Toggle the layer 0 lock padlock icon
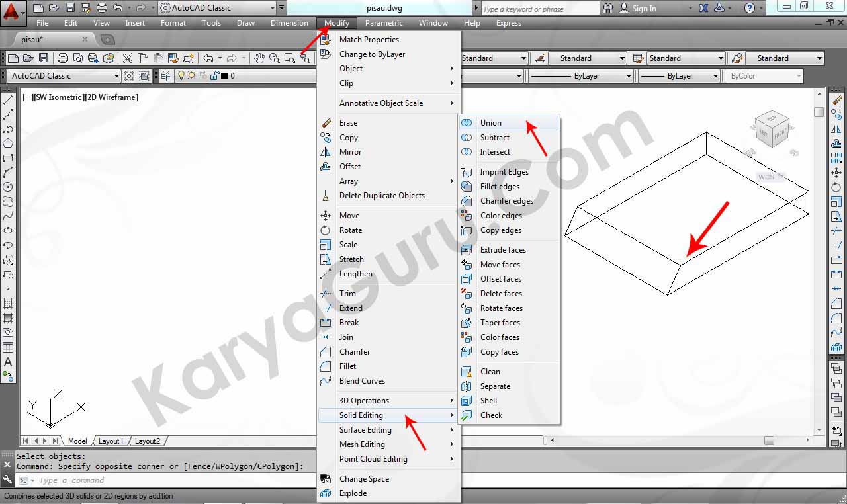The image size is (847, 504). (213, 76)
